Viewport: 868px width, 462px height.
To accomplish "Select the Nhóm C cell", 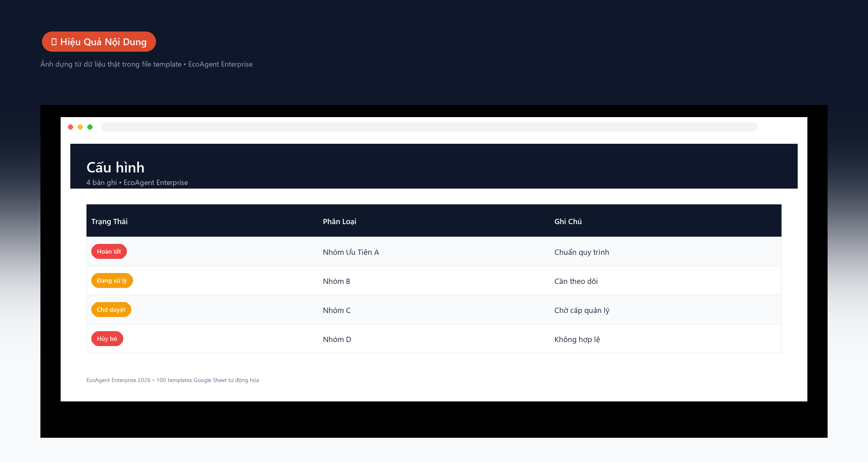I will [x=337, y=310].
